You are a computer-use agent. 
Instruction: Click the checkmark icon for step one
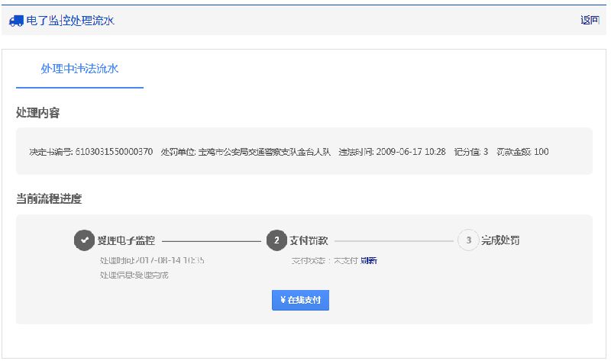[x=84, y=240]
